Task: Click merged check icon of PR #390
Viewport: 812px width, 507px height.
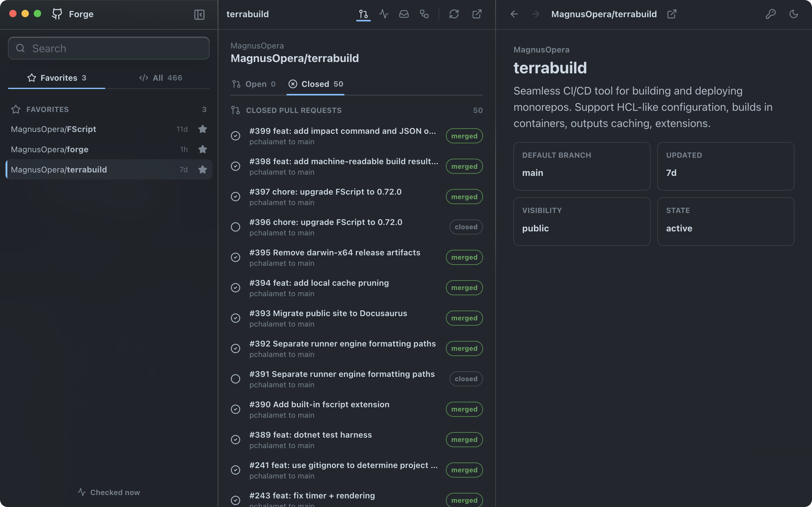Action: (235, 409)
